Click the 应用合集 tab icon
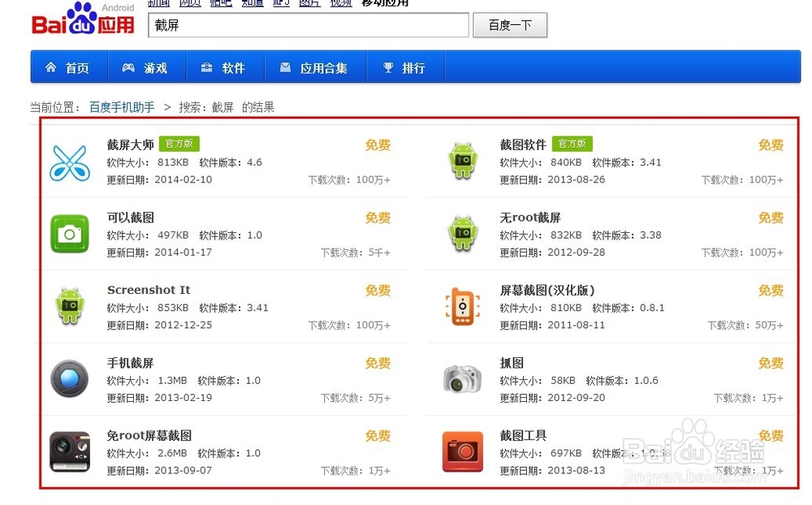Viewport: 812px width, 505px height. [285, 67]
